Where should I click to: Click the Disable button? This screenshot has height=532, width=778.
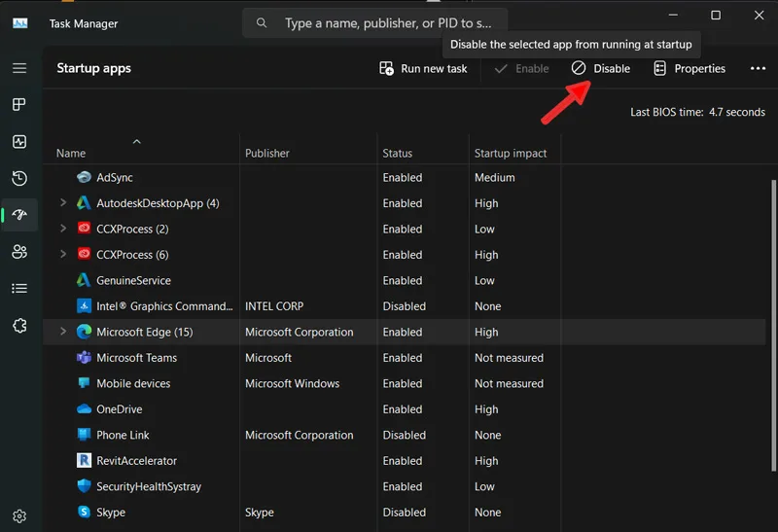point(601,68)
